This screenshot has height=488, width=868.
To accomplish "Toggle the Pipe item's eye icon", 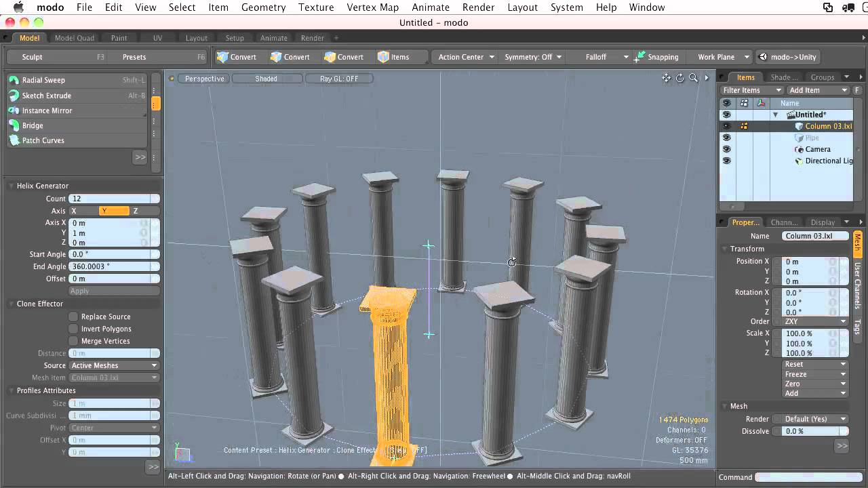I will (x=726, y=138).
